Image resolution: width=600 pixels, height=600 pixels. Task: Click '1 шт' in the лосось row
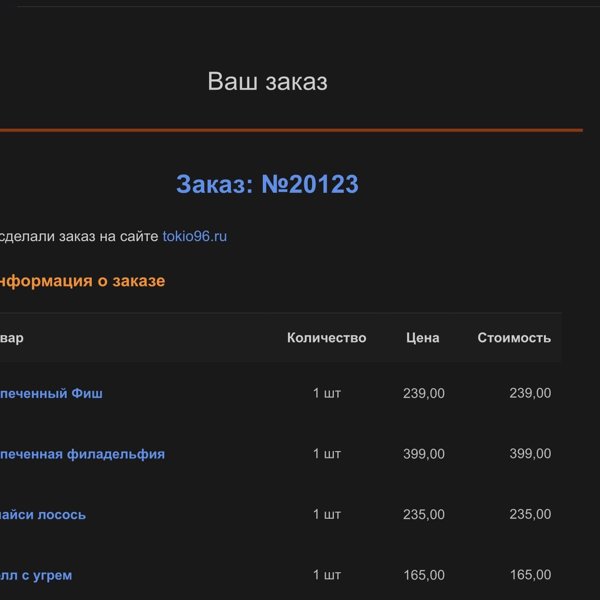[327, 514]
